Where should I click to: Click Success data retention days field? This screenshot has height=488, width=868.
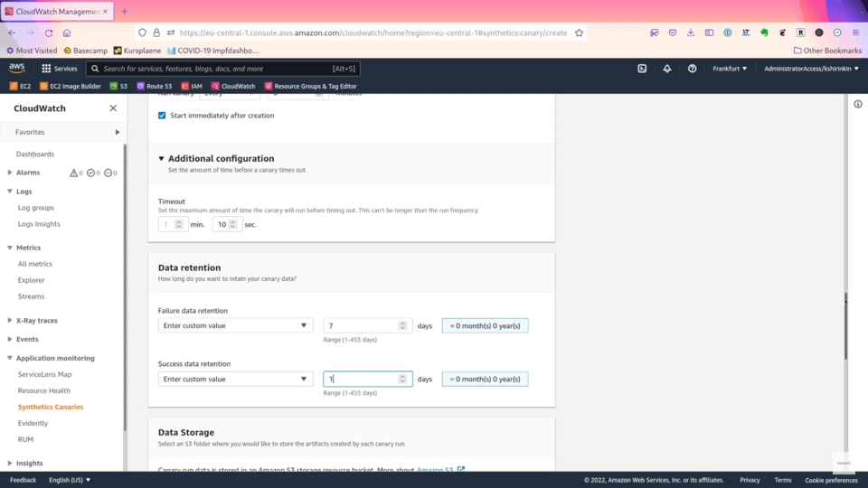(368, 379)
